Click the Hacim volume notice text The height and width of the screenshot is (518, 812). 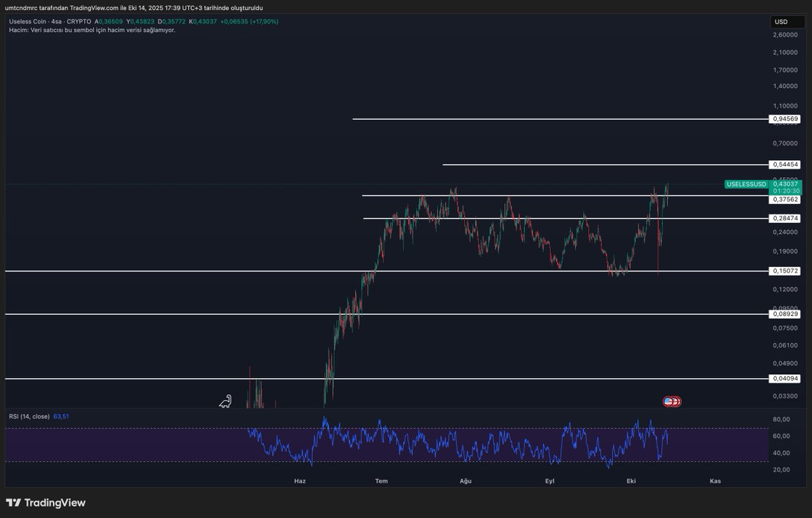click(x=92, y=30)
